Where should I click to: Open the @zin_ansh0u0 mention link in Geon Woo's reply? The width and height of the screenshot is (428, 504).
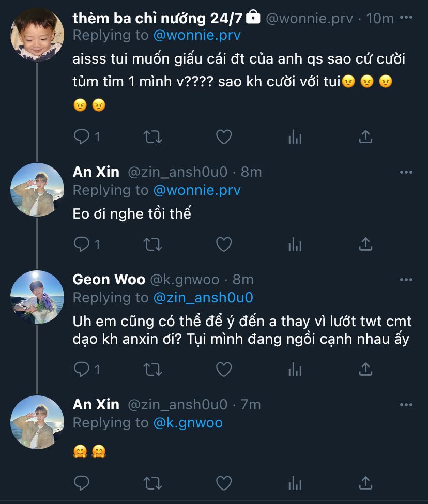(x=203, y=298)
